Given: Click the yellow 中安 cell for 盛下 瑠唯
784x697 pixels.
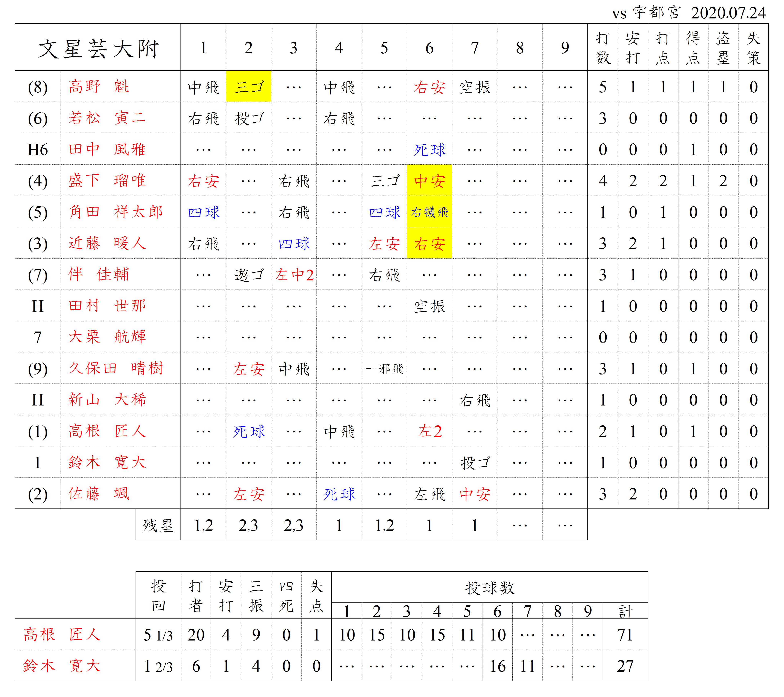Looking at the screenshot, I should pos(430,180).
